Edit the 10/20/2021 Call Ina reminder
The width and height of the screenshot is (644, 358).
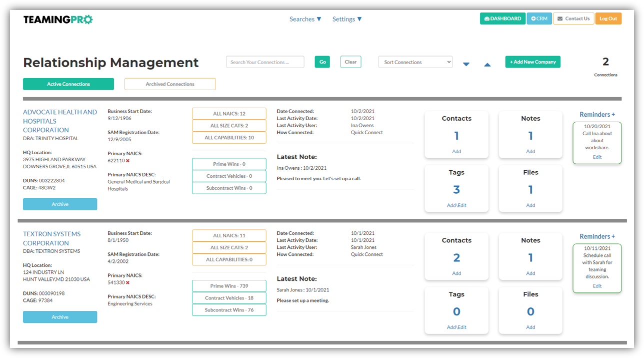[597, 157]
